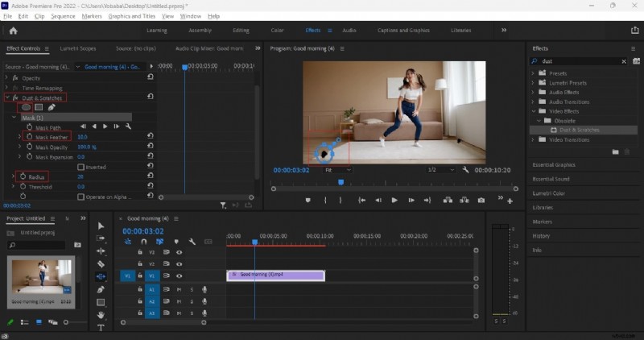Reset Mask Feather value
Image resolution: width=644 pixels, height=340 pixels.
[x=151, y=135]
